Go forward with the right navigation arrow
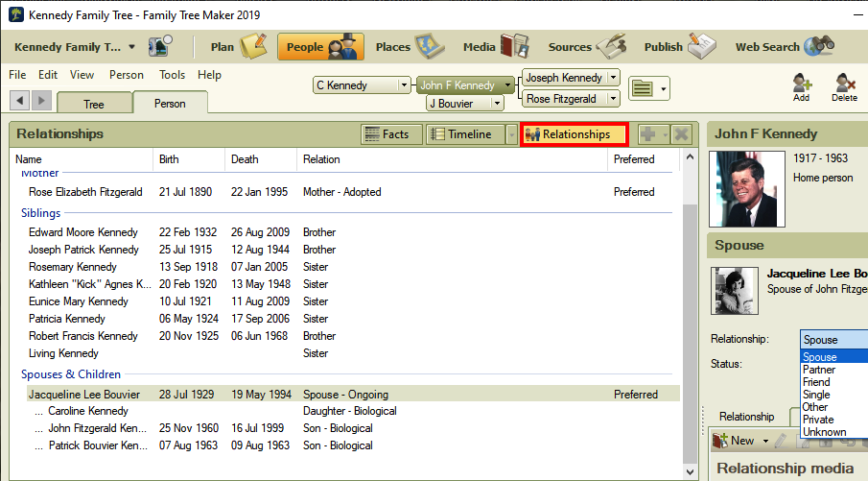This screenshot has height=481, width=868. [x=41, y=101]
